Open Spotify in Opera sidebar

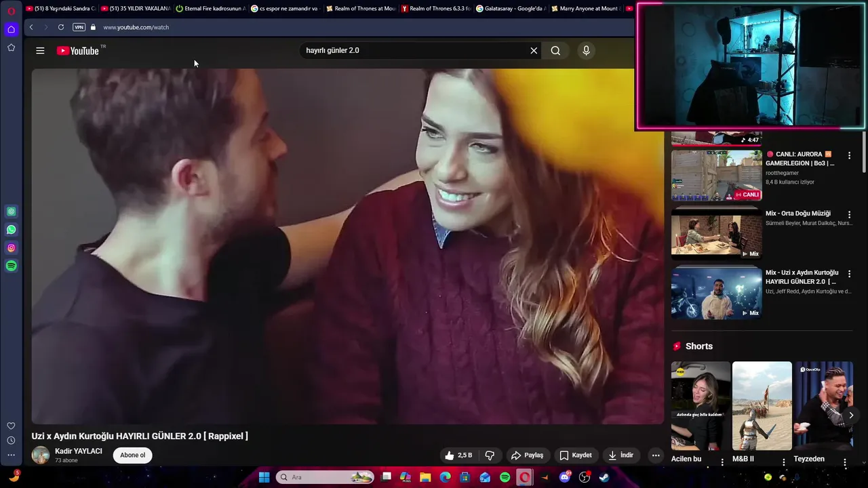click(x=11, y=266)
